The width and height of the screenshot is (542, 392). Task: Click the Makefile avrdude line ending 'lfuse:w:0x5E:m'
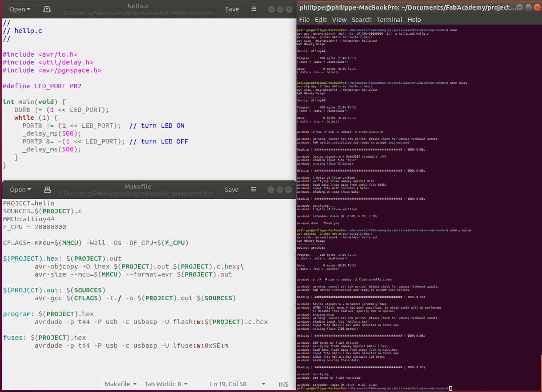click(131, 345)
